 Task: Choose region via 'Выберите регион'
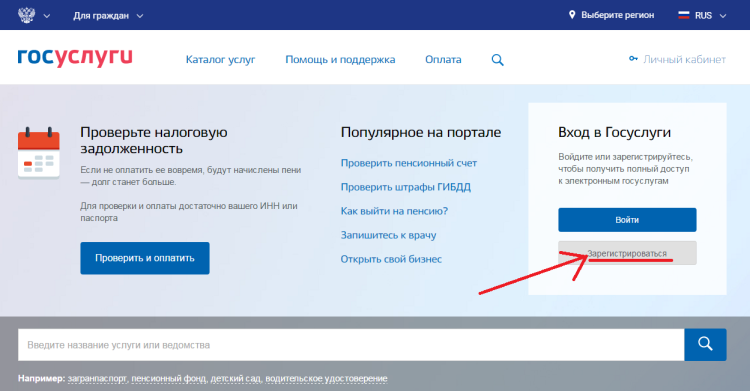click(618, 15)
